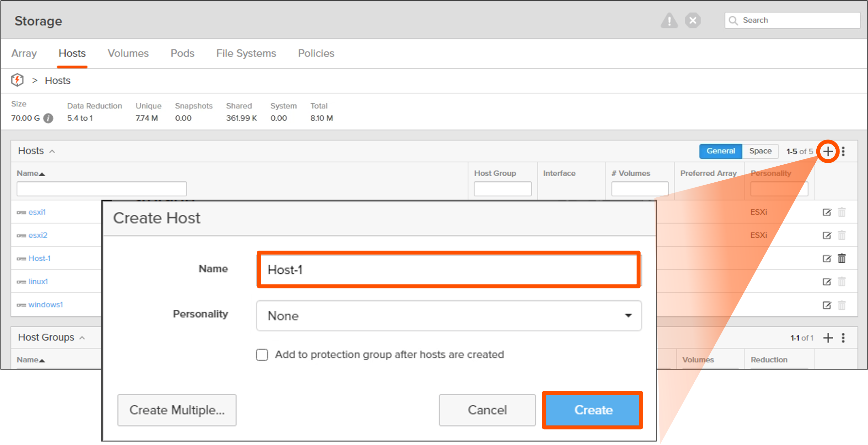Click the Host Group column header

[x=495, y=173]
